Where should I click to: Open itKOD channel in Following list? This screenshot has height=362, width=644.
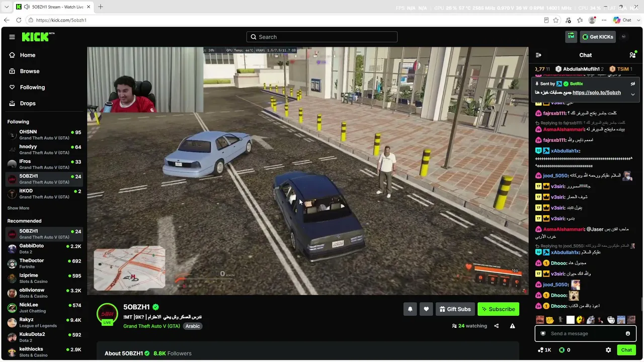point(43,194)
